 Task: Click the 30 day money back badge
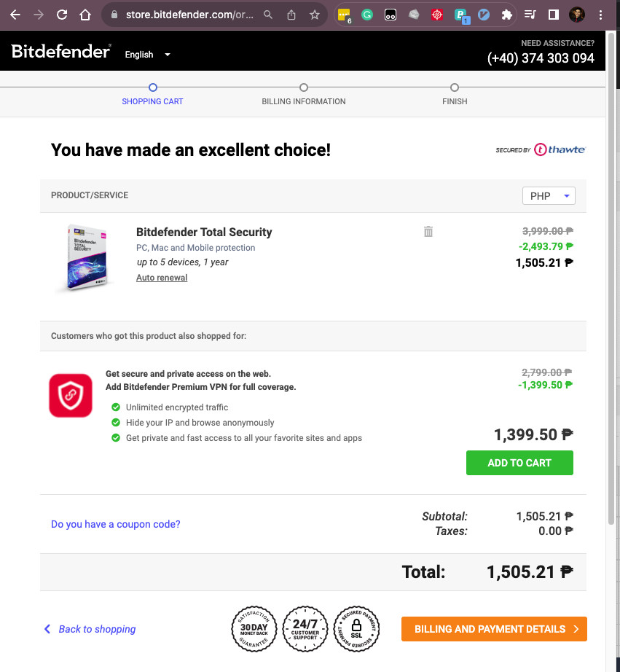tap(254, 628)
